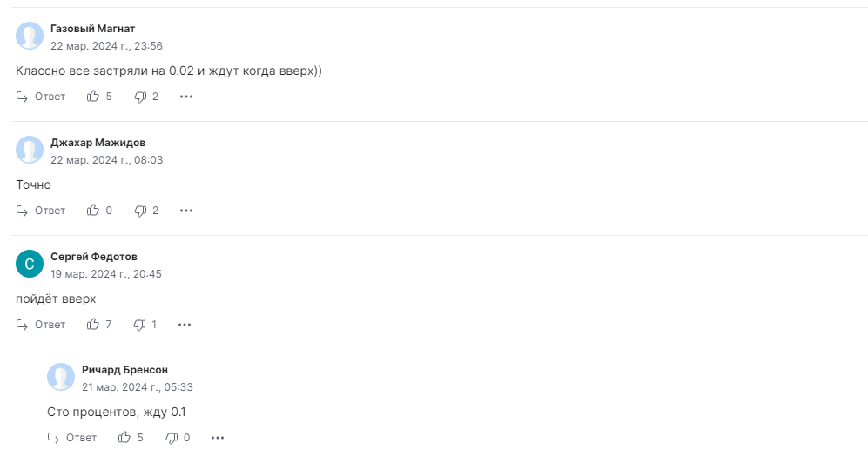868x470 pixels.
Task: Reply to "пойдёт вверх" comment
Action: pyautogui.click(x=41, y=325)
